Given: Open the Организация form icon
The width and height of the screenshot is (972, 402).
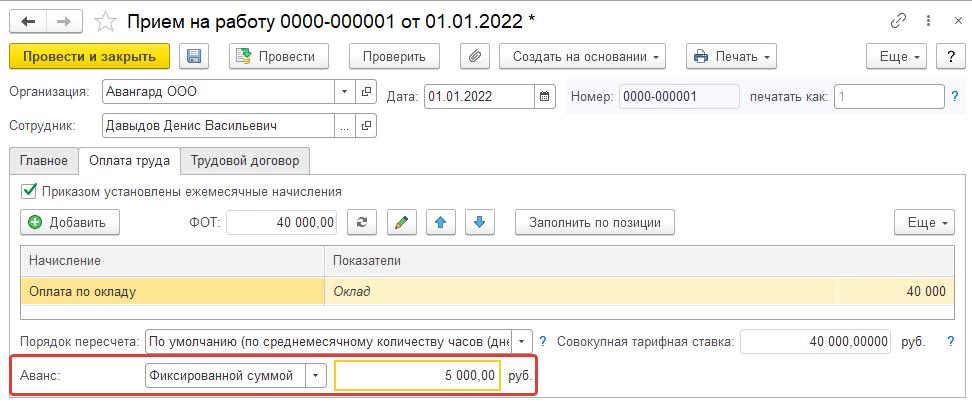Looking at the screenshot, I should [x=366, y=91].
